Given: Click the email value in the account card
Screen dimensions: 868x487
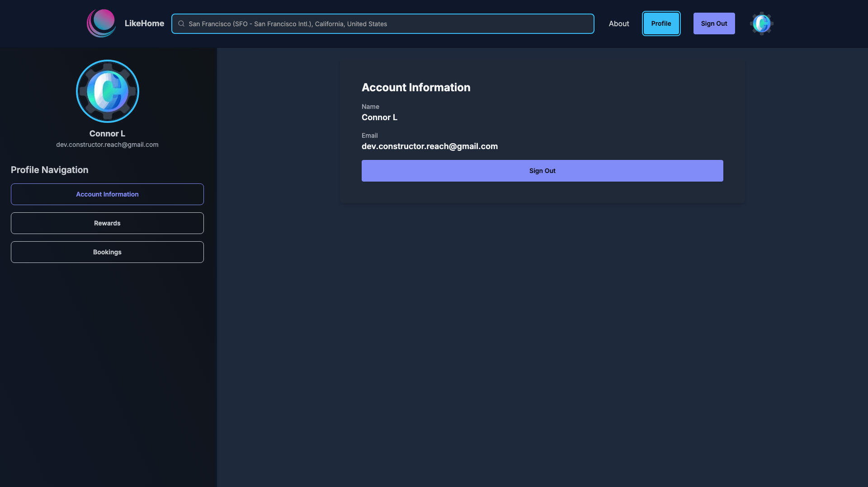Looking at the screenshot, I should pos(429,146).
